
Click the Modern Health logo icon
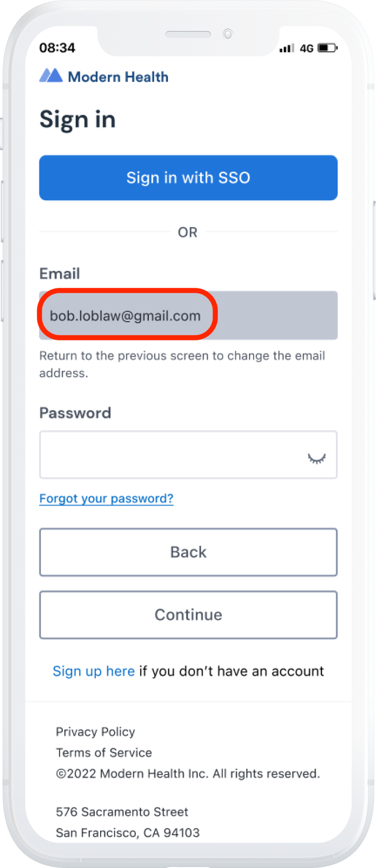point(51,76)
